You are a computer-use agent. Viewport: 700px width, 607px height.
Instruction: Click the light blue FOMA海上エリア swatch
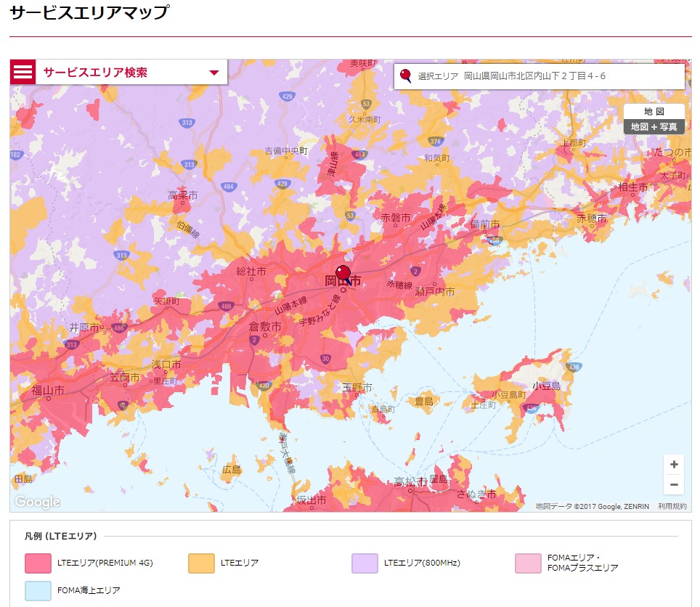pos(38,591)
